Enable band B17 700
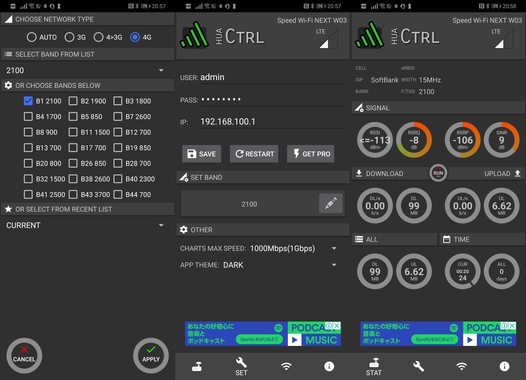The height and width of the screenshot is (380, 526). click(x=73, y=148)
